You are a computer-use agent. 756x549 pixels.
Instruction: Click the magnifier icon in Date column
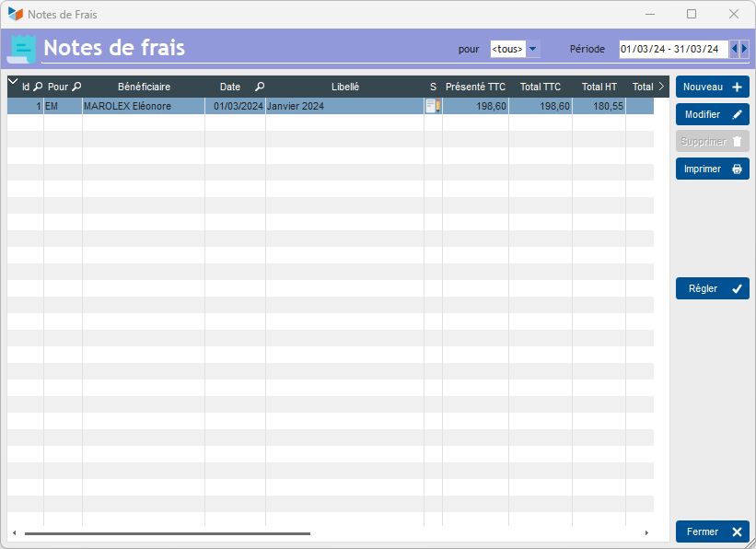pos(260,87)
